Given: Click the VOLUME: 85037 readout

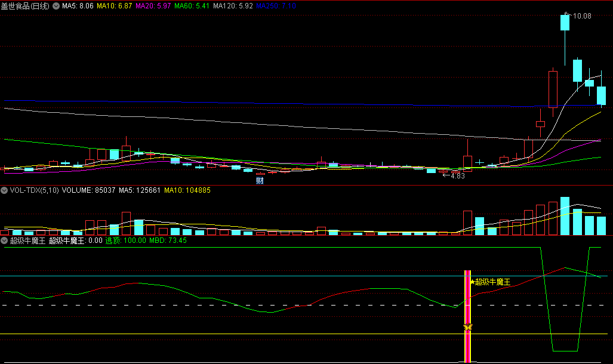Looking at the screenshot, I should pos(89,190).
